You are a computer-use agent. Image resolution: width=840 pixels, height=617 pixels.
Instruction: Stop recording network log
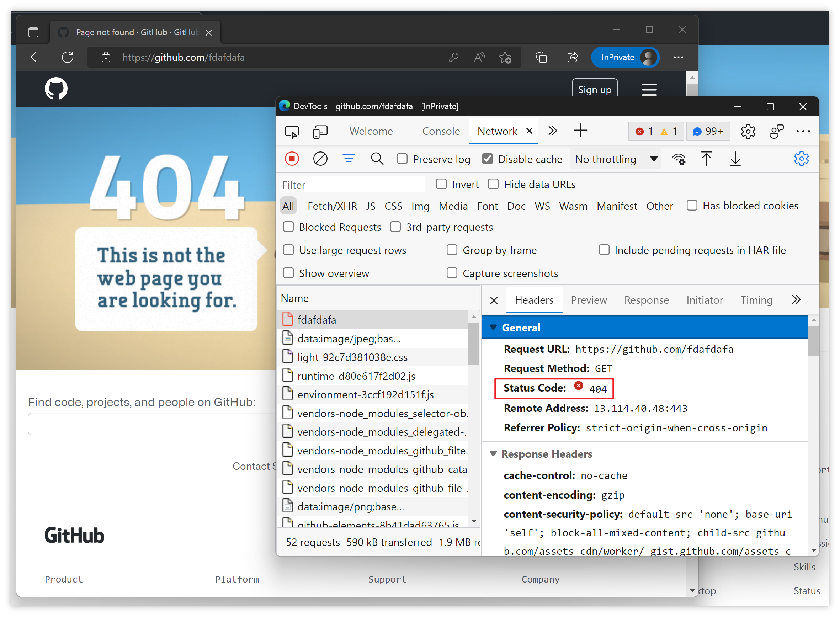(x=292, y=159)
